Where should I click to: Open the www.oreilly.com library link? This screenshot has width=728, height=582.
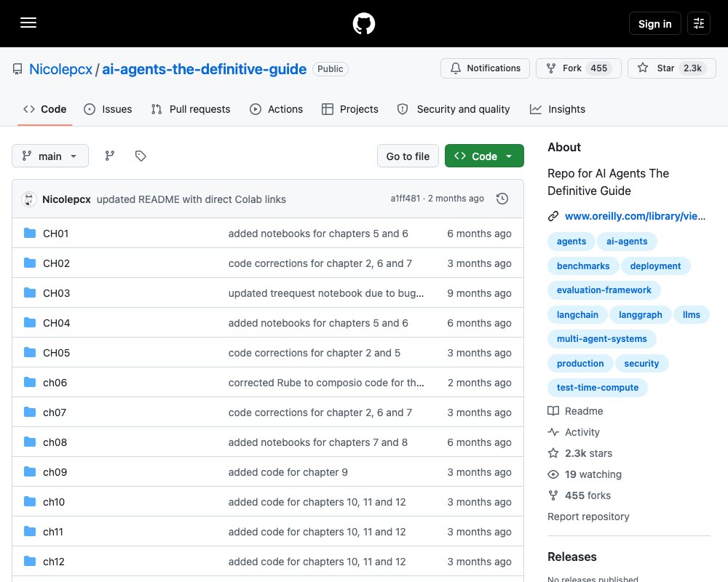click(635, 216)
